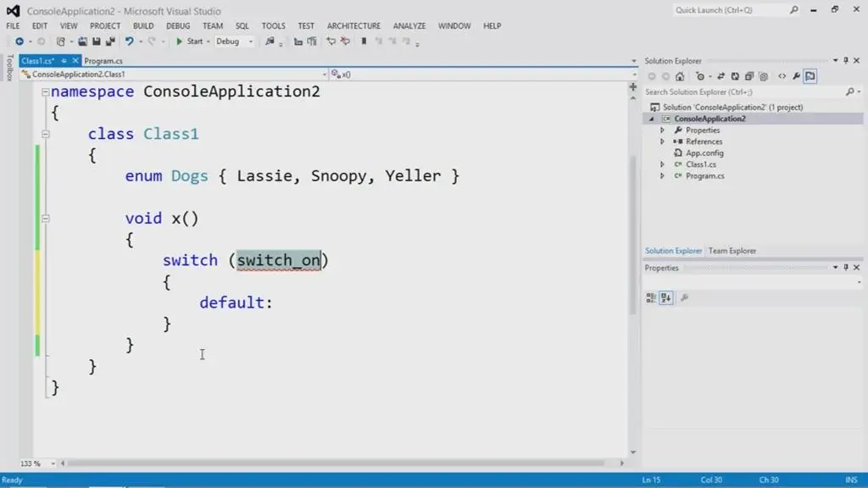Click the Decrease Indent toolbar icon
The height and width of the screenshot is (488, 868).
pos(298,42)
